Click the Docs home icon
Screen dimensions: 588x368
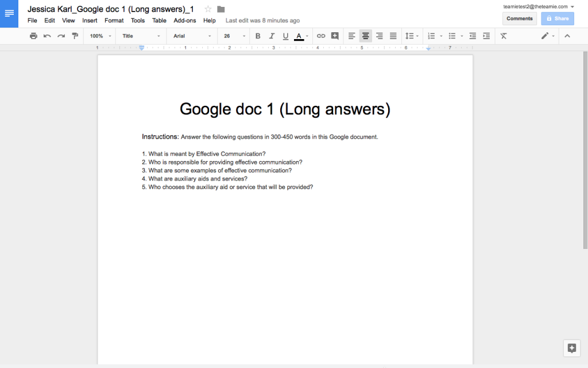click(x=9, y=14)
